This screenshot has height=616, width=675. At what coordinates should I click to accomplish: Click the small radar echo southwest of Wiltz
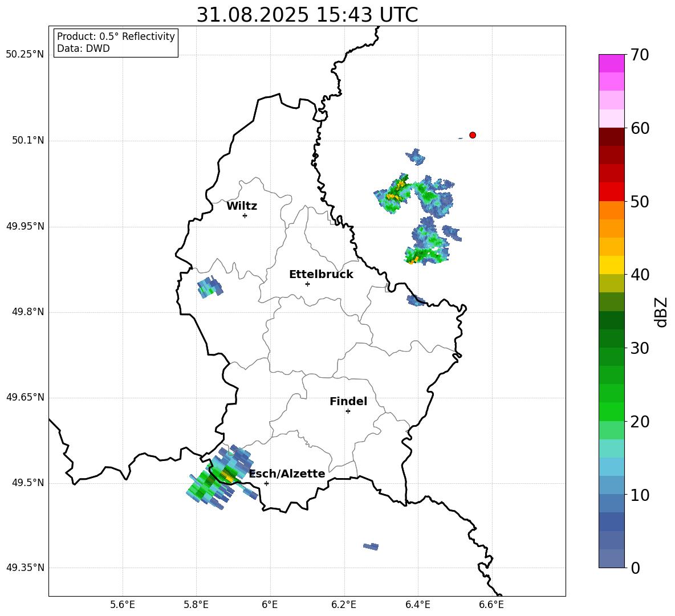click(210, 287)
